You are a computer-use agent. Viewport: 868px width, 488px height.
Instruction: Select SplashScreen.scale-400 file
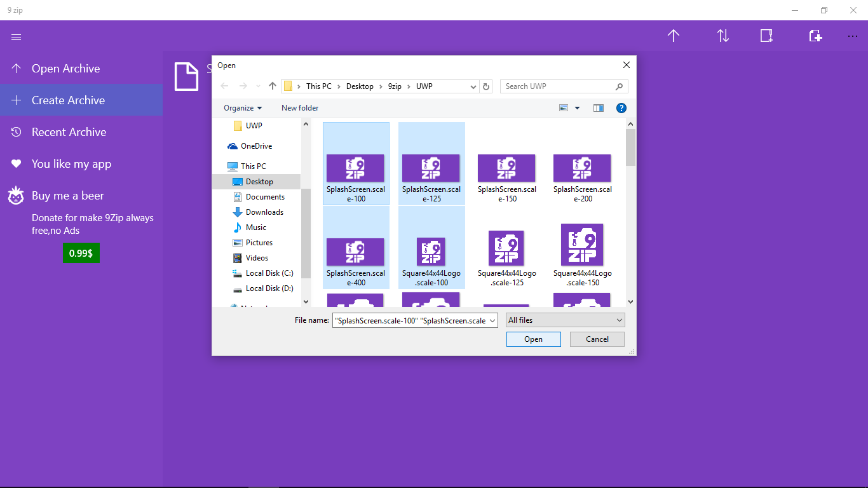tap(356, 248)
